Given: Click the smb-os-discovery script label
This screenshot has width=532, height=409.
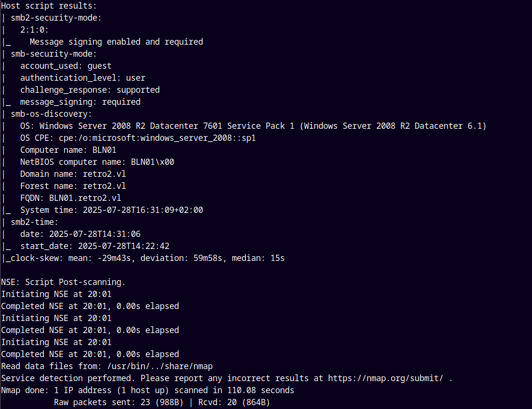Looking at the screenshot, I should tap(51, 114).
